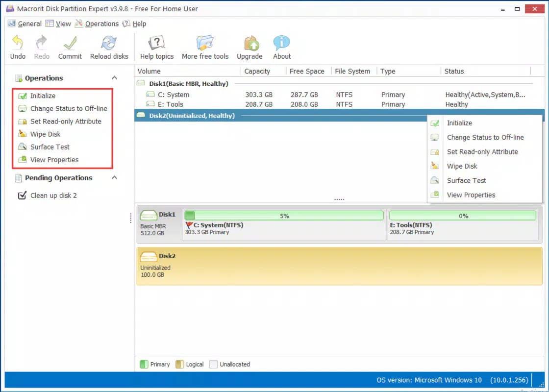Click the E: Tools 0% usage bar
This screenshot has height=392, width=549.
point(463,216)
